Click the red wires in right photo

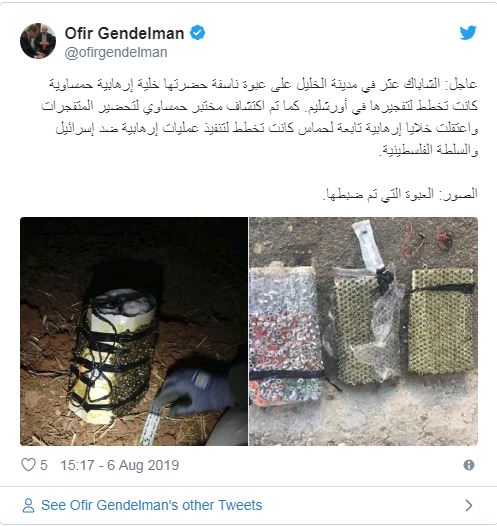tap(427, 242)
